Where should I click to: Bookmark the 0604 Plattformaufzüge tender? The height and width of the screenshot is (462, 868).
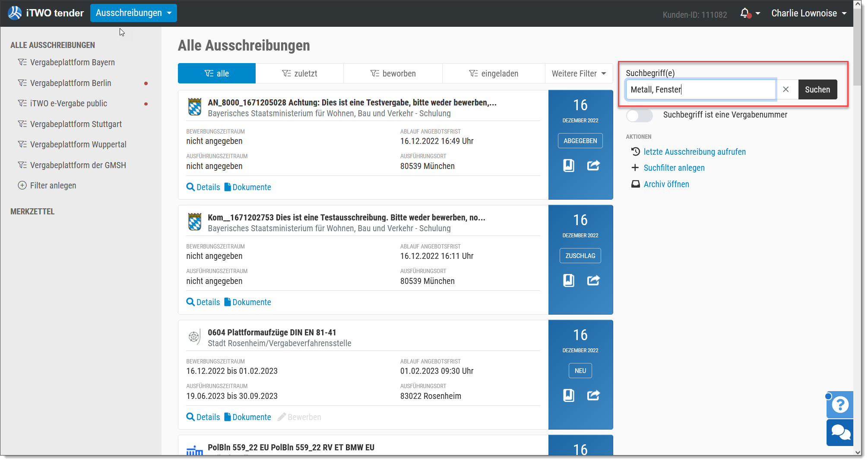569,395
